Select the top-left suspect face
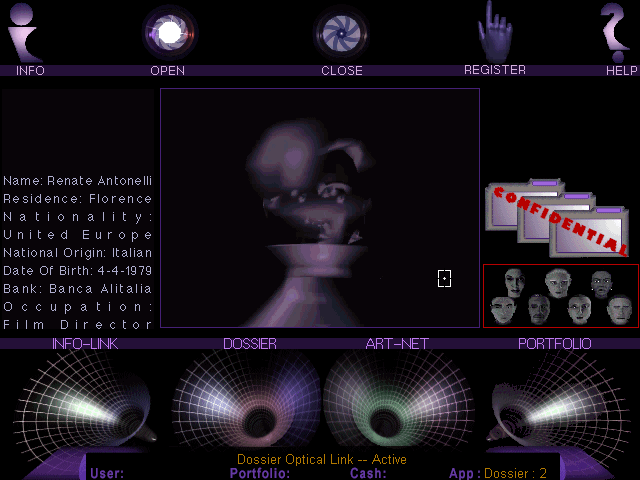 coord(515,282)
